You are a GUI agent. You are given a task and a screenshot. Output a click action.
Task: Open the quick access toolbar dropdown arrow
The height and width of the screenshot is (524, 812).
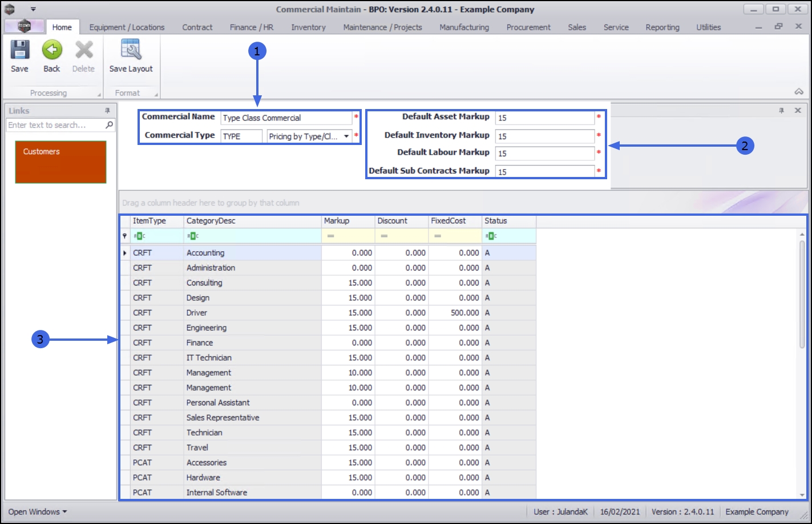click(33, 10)
